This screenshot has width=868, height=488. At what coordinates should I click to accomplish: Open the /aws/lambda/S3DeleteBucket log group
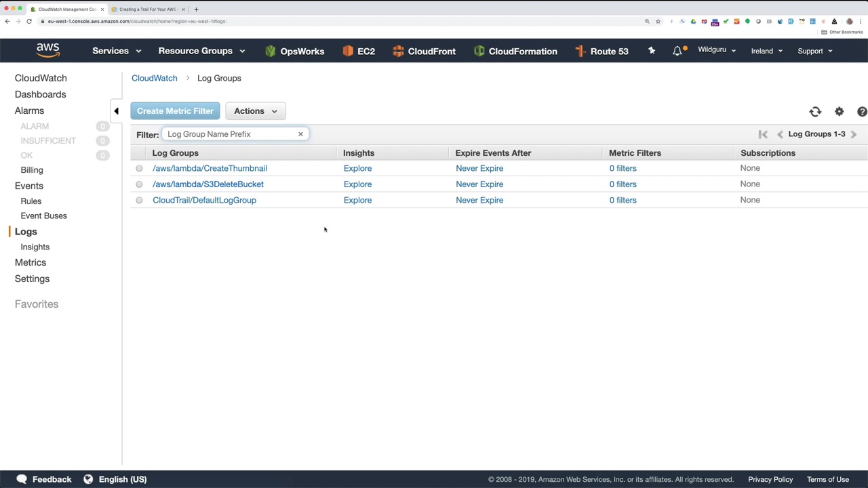tap(208, 184)
